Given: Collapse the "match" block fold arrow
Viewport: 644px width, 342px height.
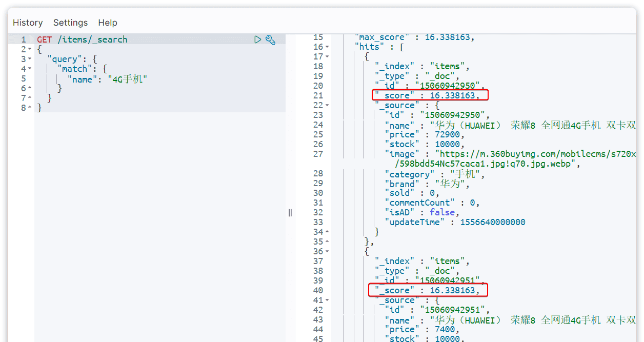Looking at the screenshot, I should (30, 69).
